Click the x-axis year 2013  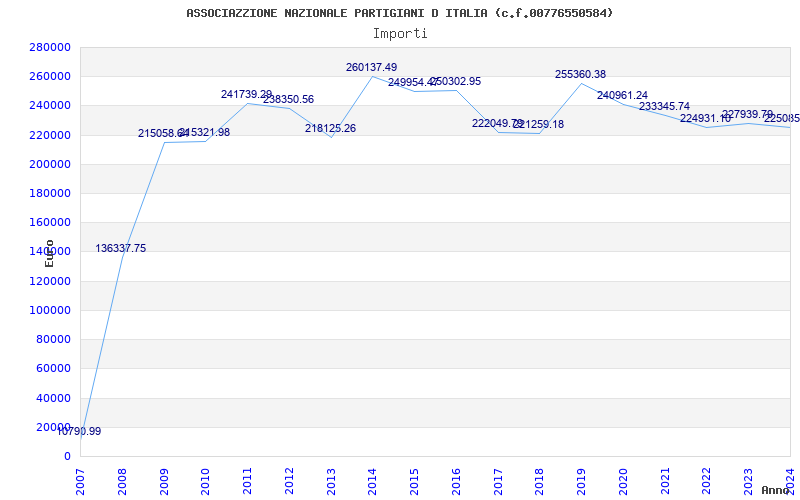[x=331, y=482]
